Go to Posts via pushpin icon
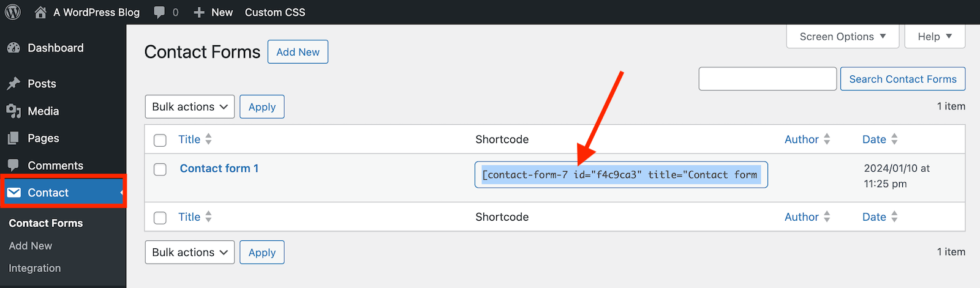The height and width of the screenshot is (288, 980). (x=13, y=84)
